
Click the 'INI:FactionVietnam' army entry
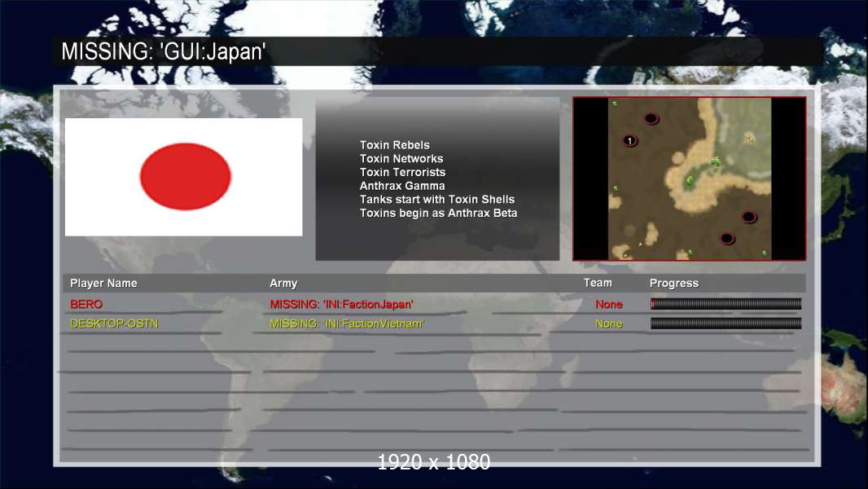[347, 324]
